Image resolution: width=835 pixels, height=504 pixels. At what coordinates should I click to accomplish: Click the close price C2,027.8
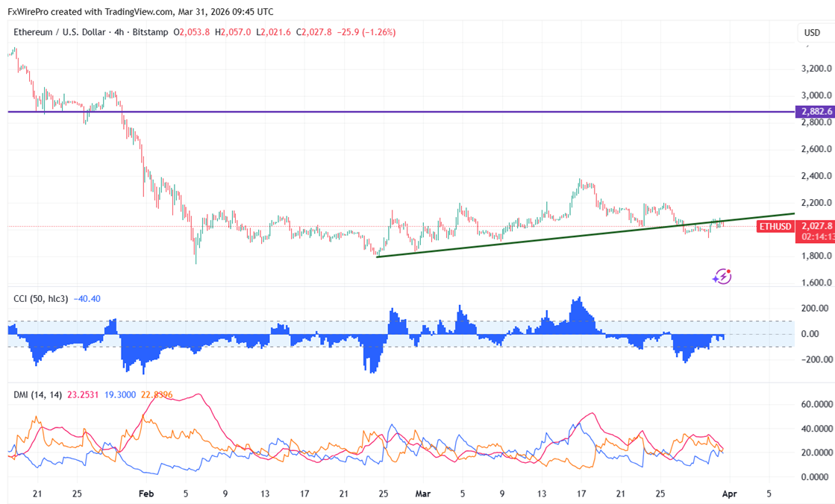pyautogui.click(x=313, y=32)
